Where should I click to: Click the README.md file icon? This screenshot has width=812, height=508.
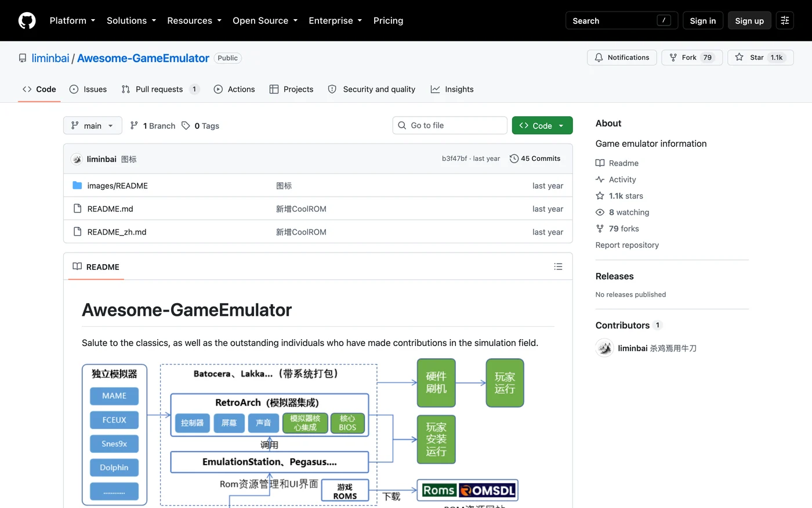[77, 208]
